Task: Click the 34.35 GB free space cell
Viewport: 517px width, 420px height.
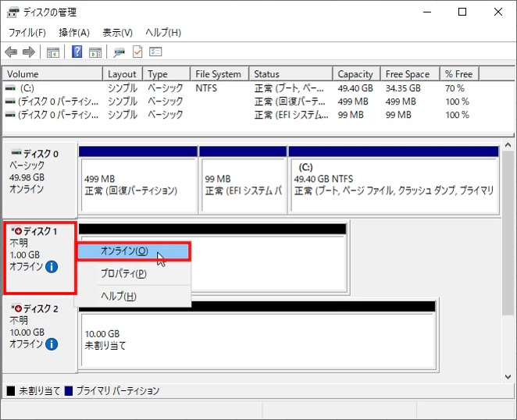Action: point(403,88)
